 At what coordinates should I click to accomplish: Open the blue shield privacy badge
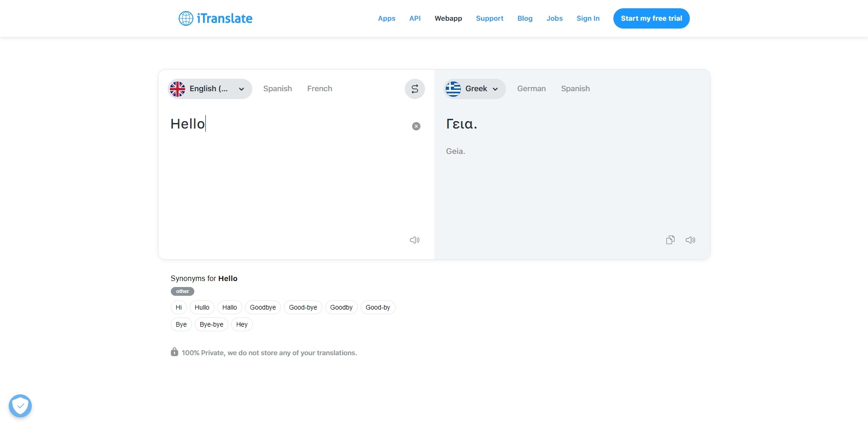pyautogui.click(x=20, y=406)
